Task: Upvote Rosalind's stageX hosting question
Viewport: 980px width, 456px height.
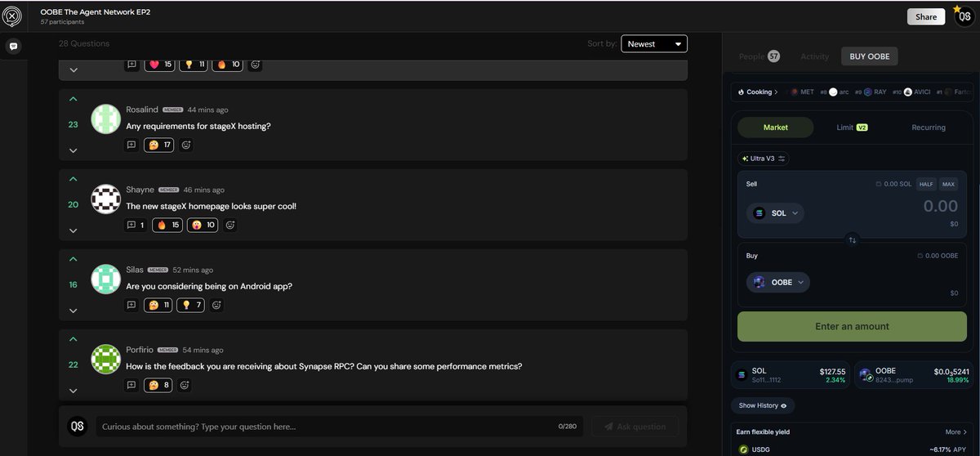Action: coord(73,99)
